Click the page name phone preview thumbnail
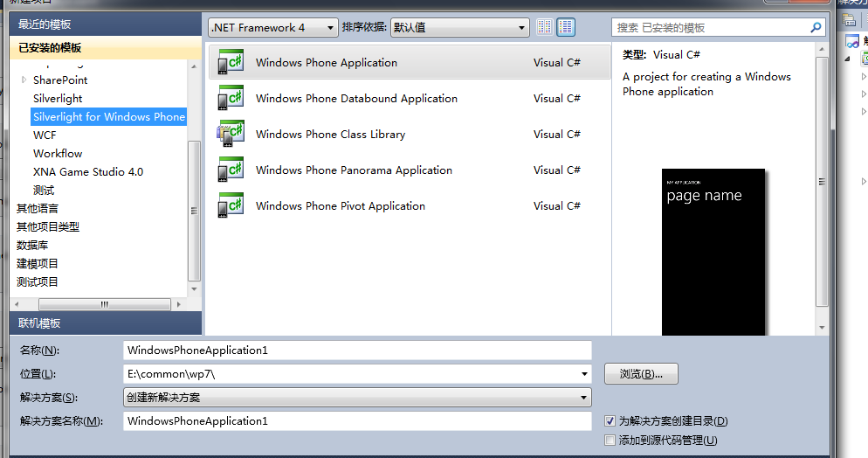Image resolution: width=868 pixels, height=458 pixels. pos(713,252)
